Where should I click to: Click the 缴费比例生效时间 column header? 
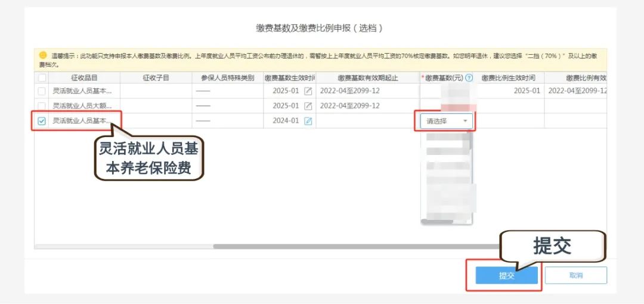[508, 78]
